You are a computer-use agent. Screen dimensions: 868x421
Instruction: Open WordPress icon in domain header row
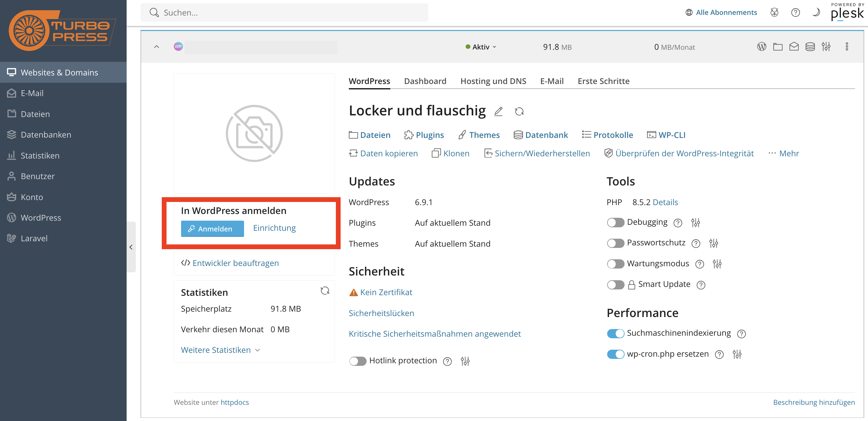point(762,47)
